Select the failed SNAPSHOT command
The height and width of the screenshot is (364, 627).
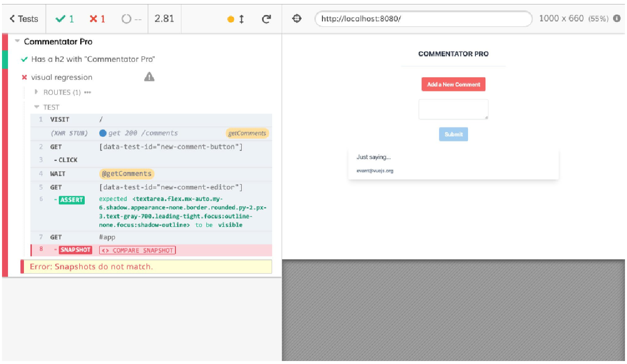tap(151, 250)
